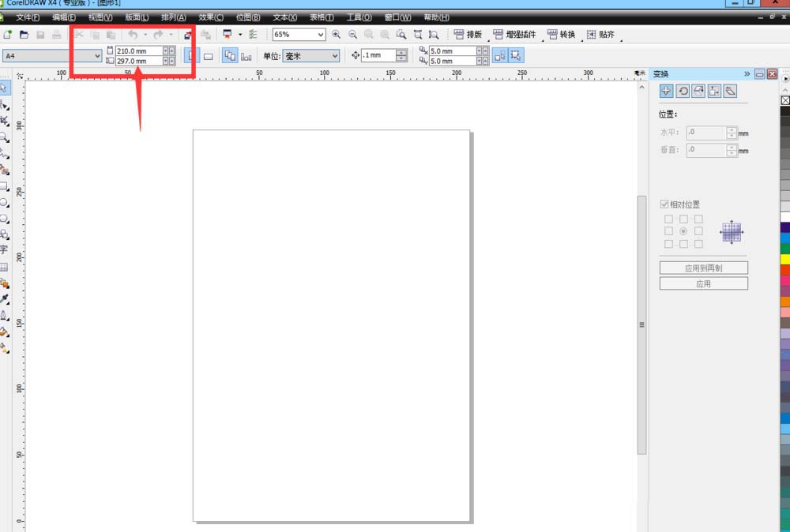This screenshot has width=790, height=532.
Task: Pick the yellow swatch in color palette
Action: tap(785, 260)
